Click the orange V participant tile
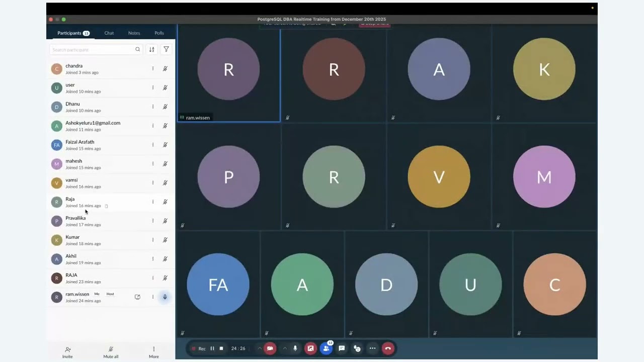This screenshot has width=644, height=362. pos(439,177)
